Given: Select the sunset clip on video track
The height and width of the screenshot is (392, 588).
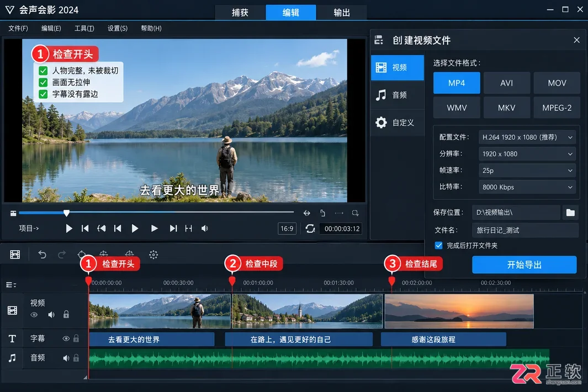Looking at the screenshot, I should click(x=459, y=311).
